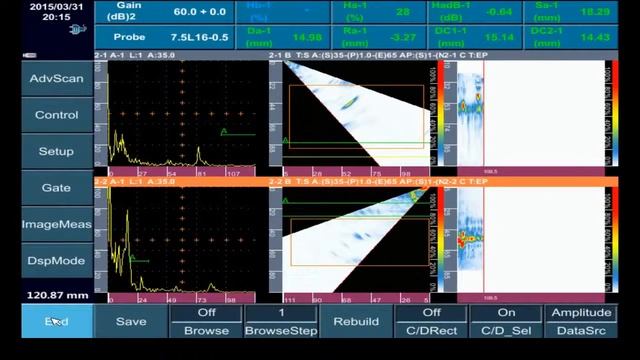Open the Control menu
The image size is (640, 360).
(57, 115)
